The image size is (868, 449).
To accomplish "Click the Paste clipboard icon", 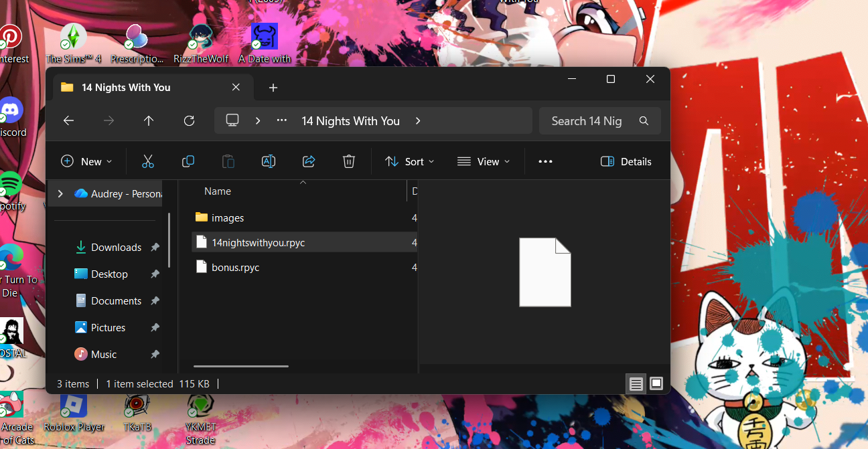I will 228,161.
